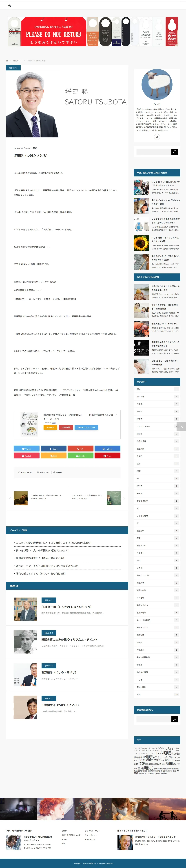The height and width of the screenshot is (868, 186).
Task: Submit the top sidebar search magnifier
Action: click(174, 152)
